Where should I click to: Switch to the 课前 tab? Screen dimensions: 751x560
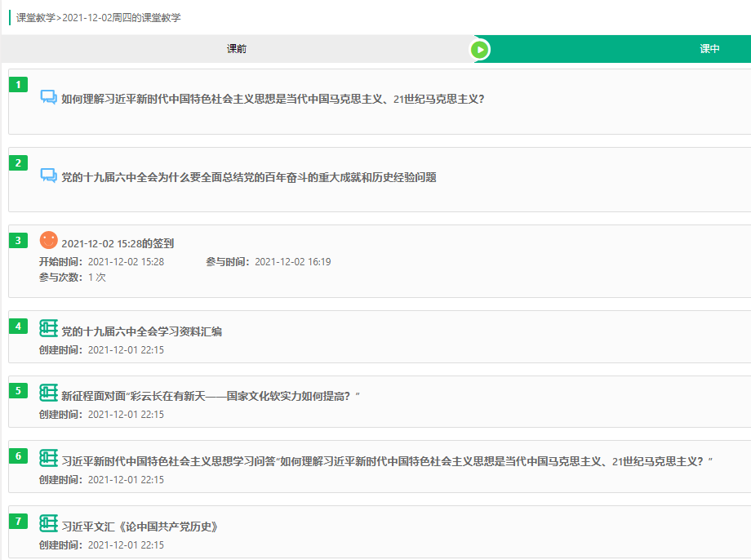point(237,49)
